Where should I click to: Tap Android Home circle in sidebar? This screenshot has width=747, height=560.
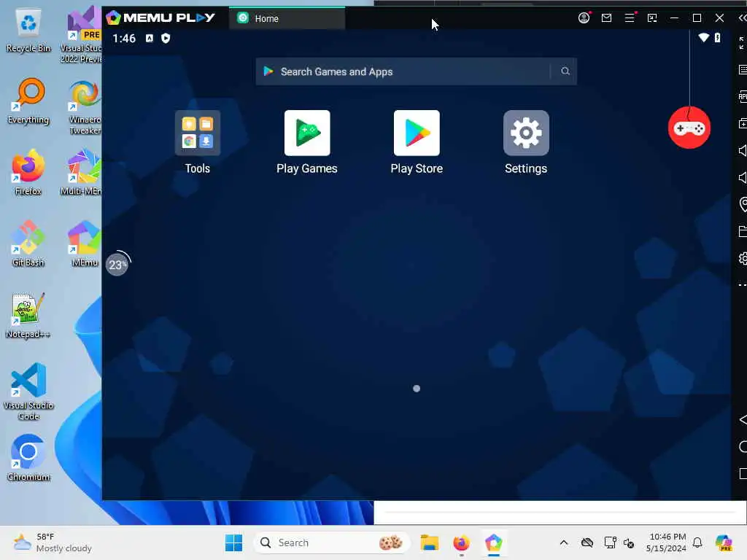click(743, 447)
